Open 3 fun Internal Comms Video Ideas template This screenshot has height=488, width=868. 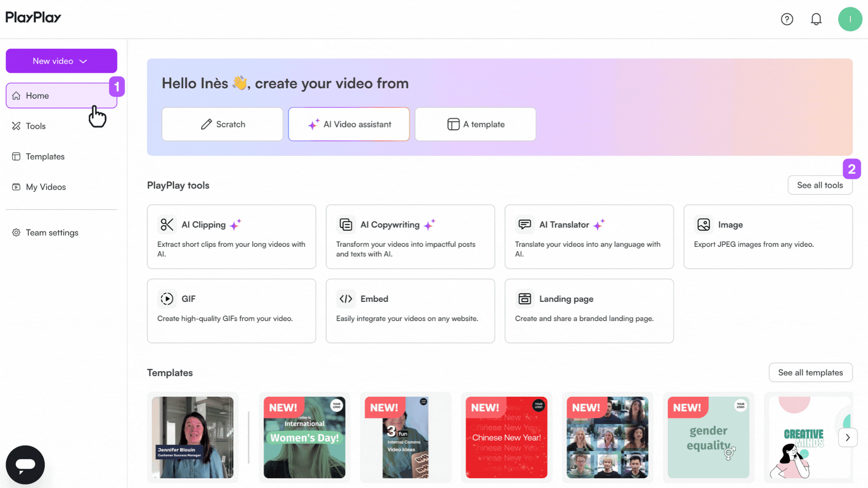(x=405, y=437)
